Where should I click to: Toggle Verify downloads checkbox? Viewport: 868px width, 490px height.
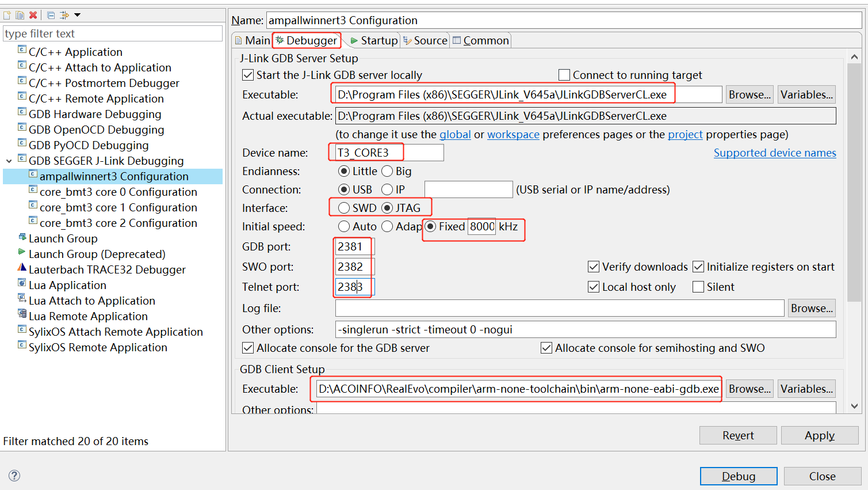594,267
